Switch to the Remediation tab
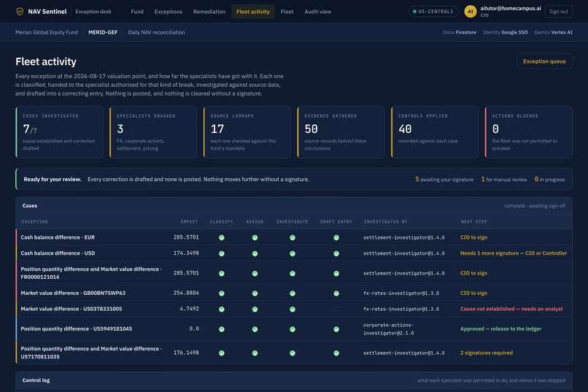 coord(209,12)
